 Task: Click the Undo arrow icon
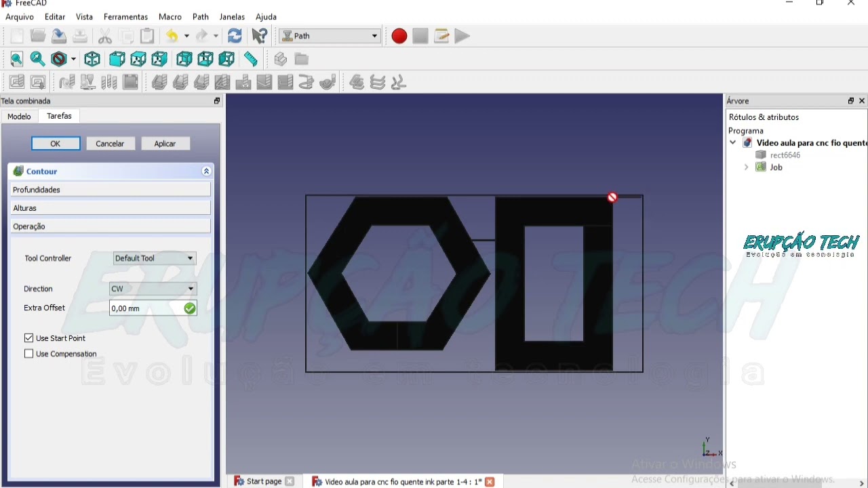pyautogui.click(x=172, y=36)
